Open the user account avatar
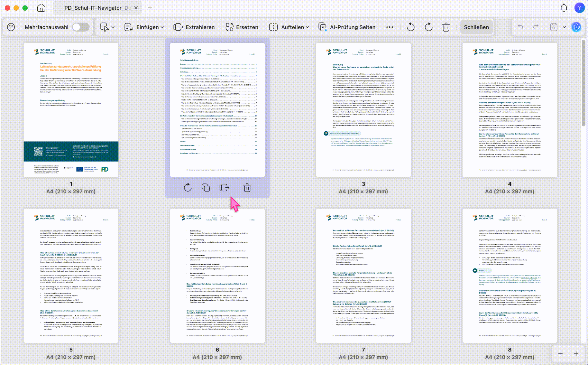The height and width of the screenshot is (365, 588). pos(579,8)
